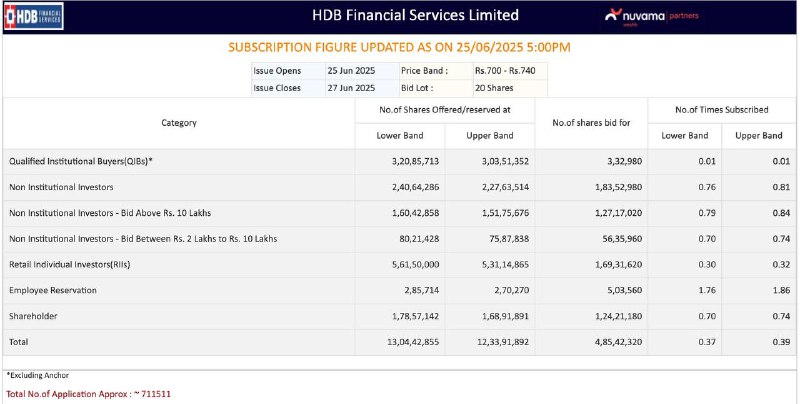This screenshot has width=800, height=404.
Task: Click the Issue Opens date 25 Jun 2025
Action: pos(351,71)
